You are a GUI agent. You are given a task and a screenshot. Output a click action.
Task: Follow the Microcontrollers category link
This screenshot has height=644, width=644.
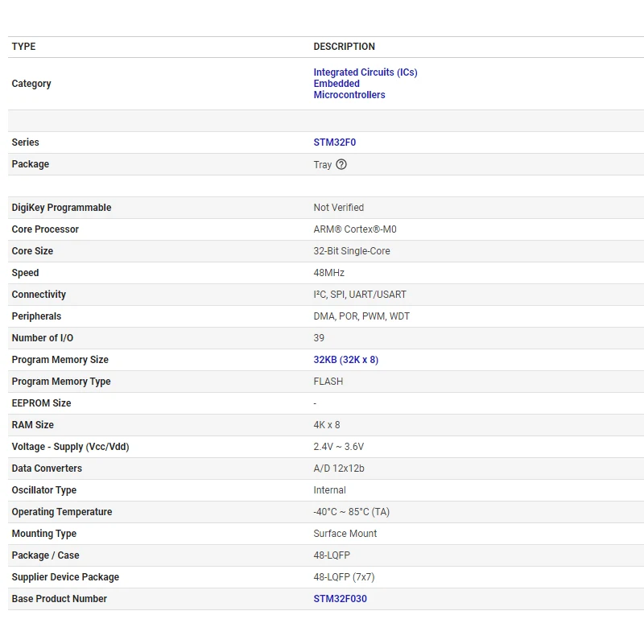coord(349,95)
